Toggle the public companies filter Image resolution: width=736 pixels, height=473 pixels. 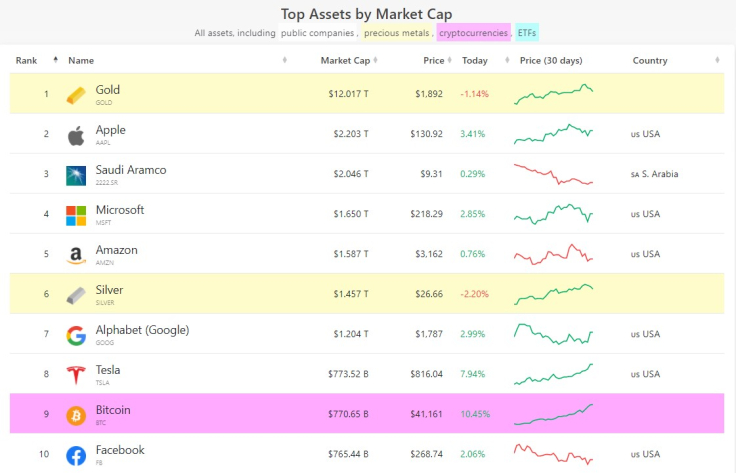(x=317, y=33)
